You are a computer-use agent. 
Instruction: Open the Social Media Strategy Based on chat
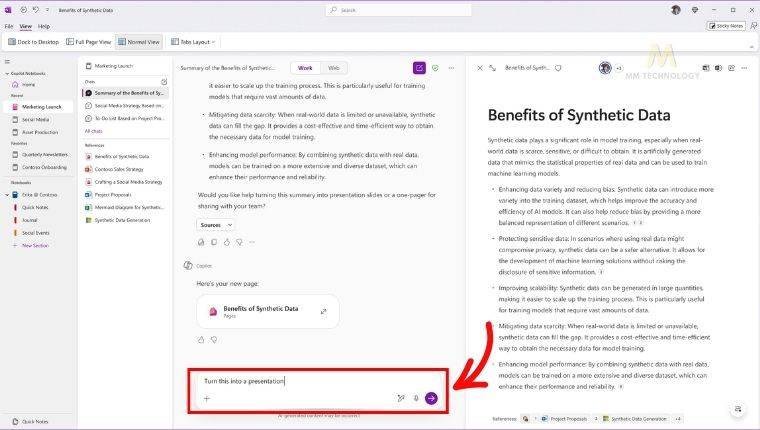point(125,106)
